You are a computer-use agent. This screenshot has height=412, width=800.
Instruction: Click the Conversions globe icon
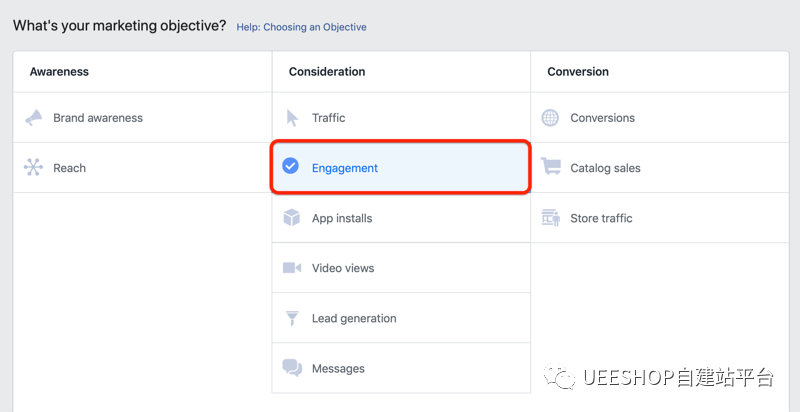click(x=550, y=118)
